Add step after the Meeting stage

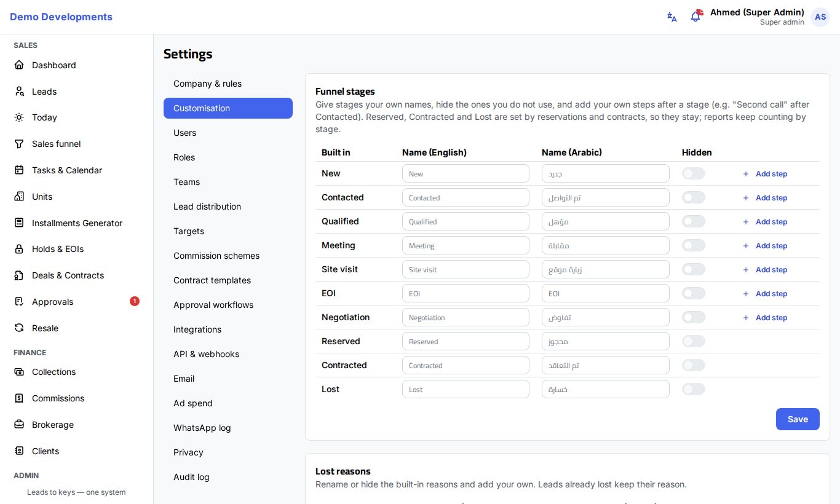pos(765,246)
